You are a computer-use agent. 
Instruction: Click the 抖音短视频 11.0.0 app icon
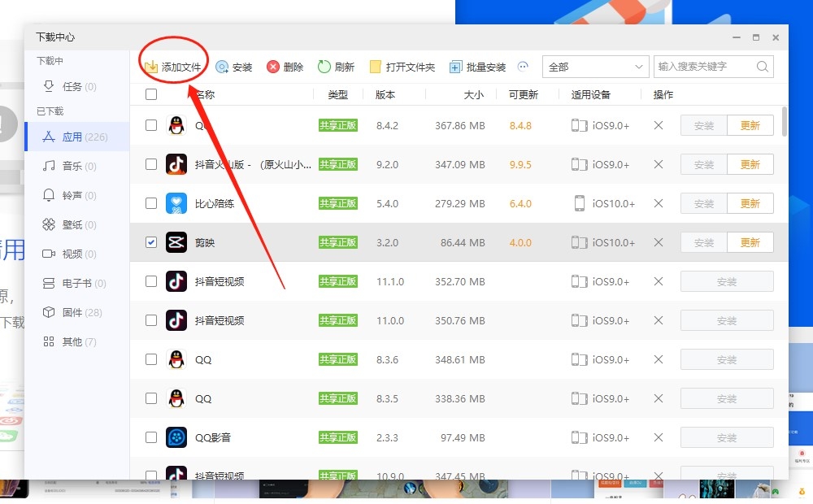(176, 320)
